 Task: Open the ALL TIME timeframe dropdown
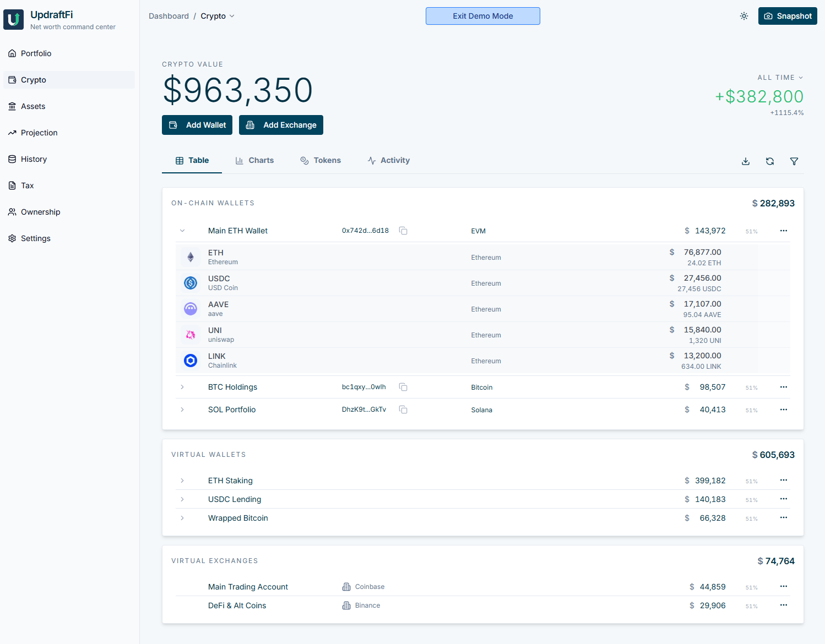pos(780,78)
